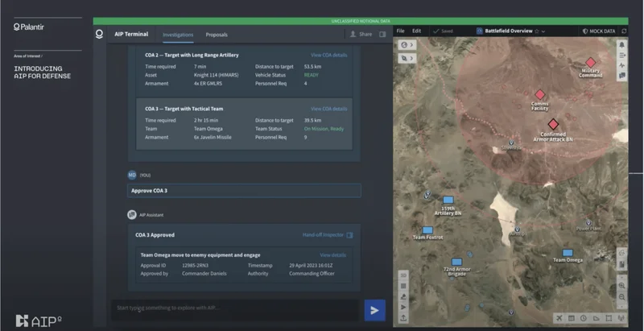
Task: Expand the Battlefield Overview title dropdown
Action: [544, 31]
